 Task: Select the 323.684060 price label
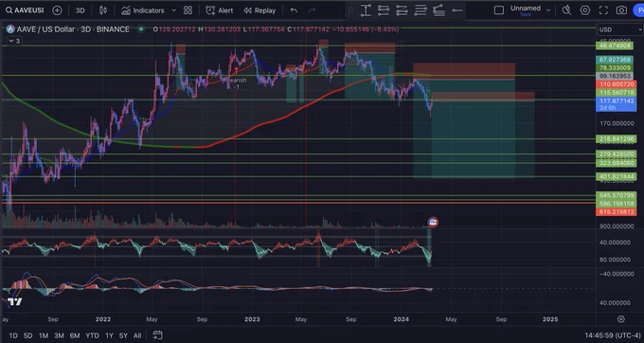pos(617,163)
